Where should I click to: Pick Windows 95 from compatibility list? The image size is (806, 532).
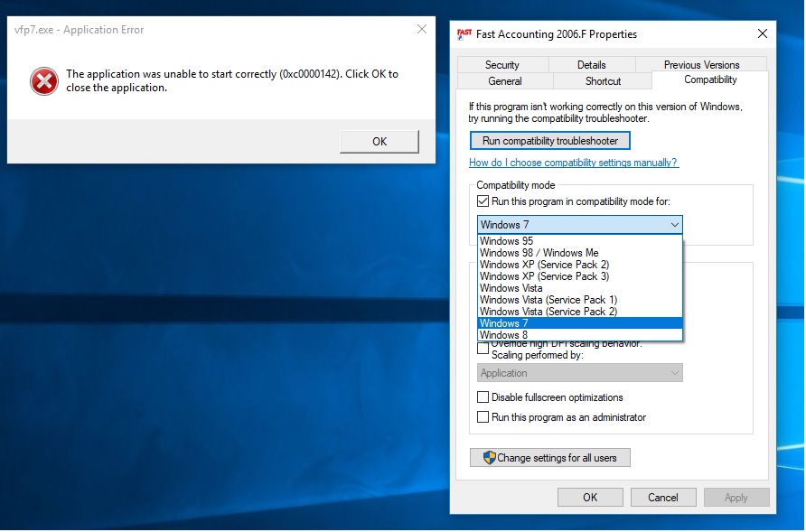tap(506, 241)
